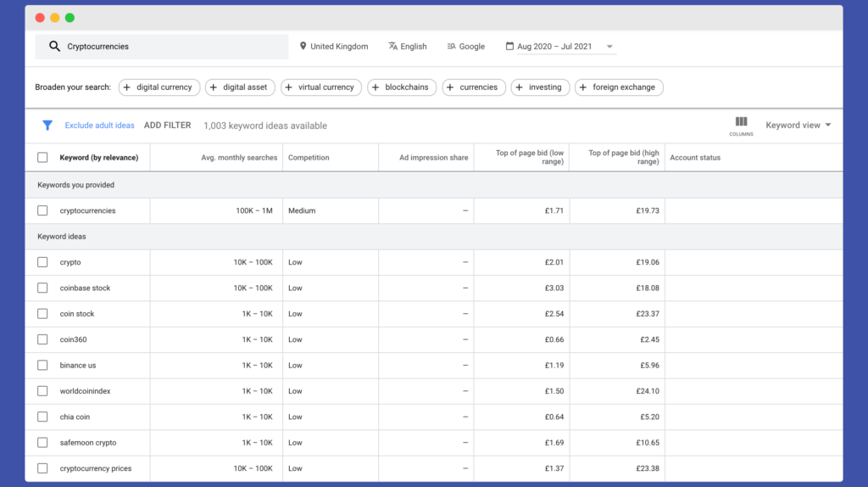The height and width of the screenshot is (487, 868).
Task: Click the 'Exclude adult ideas' link
Action: click(x=100, y=126)
